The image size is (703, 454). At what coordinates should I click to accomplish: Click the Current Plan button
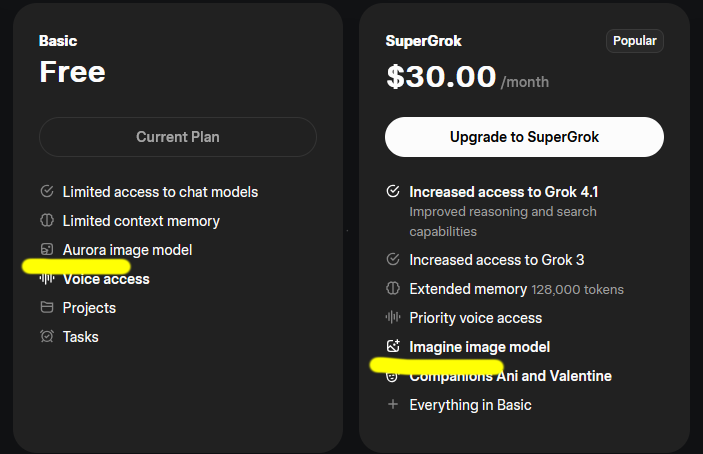tap(178, 137)
